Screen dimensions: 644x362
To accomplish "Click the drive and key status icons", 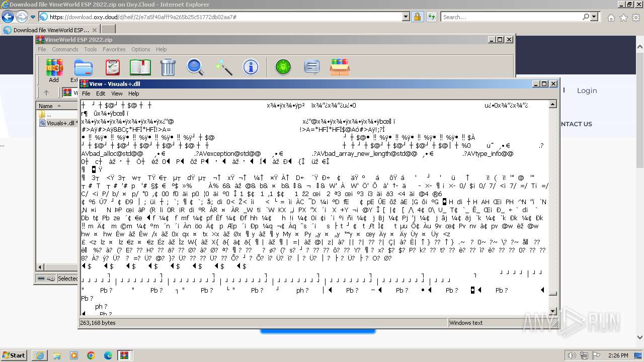I will [x=46, y=279].
